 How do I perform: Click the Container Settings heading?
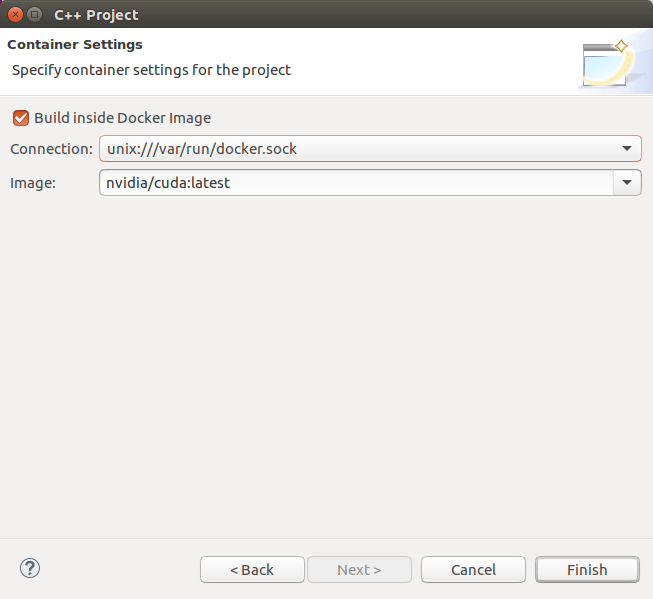[x=75, y=45]
